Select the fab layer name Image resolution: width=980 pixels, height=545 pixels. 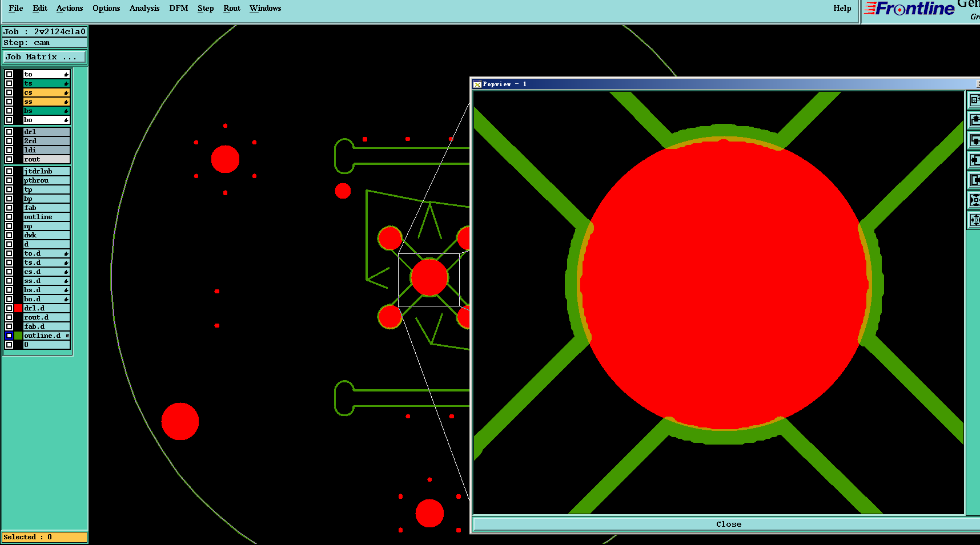[x=46, y=208]
